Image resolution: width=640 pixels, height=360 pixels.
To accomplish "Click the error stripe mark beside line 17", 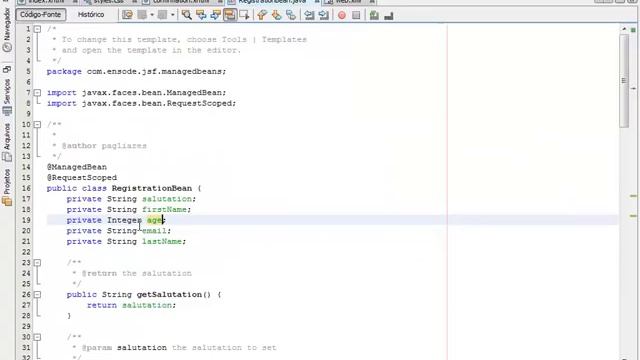I will (x=633, y=196).
